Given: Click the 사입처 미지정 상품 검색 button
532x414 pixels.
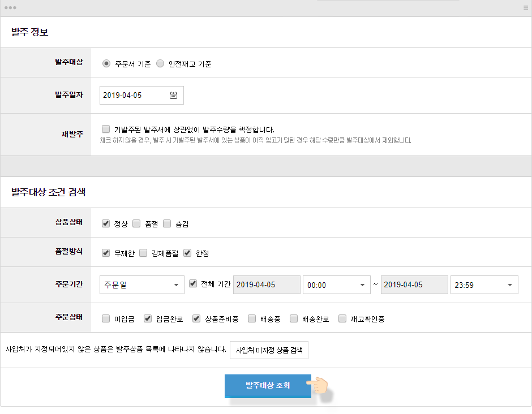Looking at the screenshot, I should [x=269, y=350].
